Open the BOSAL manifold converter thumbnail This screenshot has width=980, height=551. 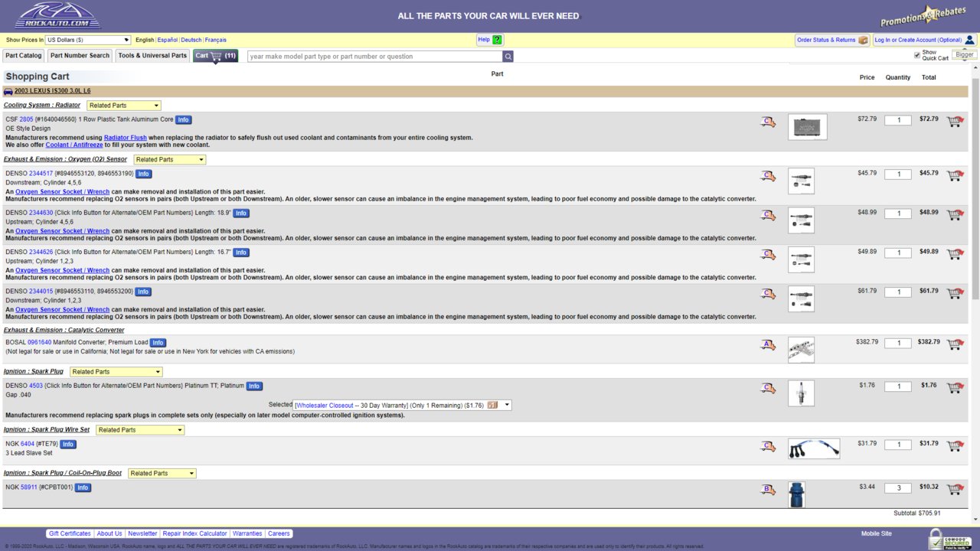click(801, 350)
